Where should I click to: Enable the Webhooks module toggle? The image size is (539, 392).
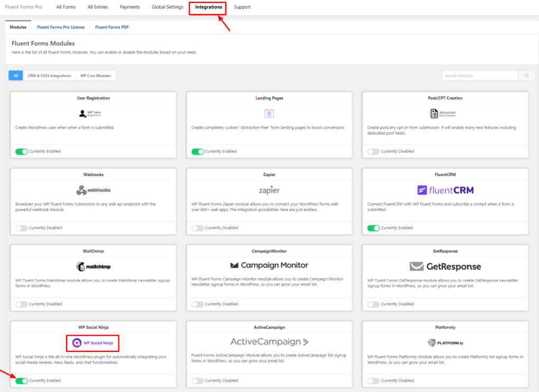coord(21,228)
